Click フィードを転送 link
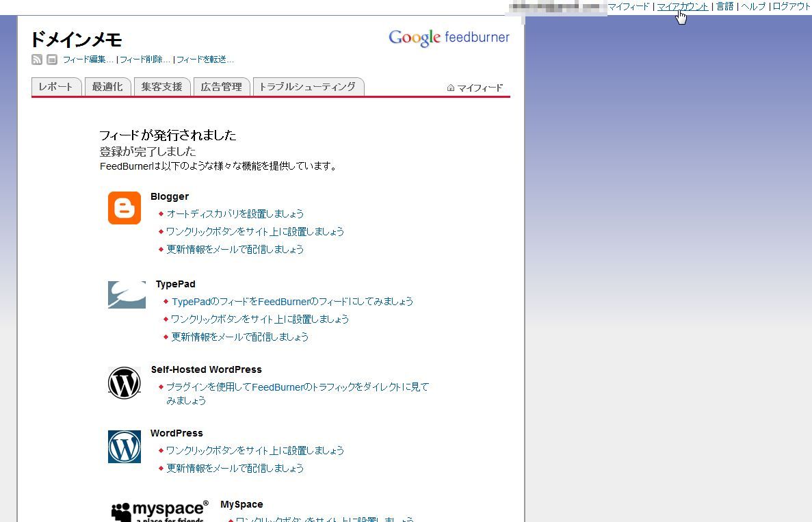The image size is (812, 522). [x=205, y=60]
